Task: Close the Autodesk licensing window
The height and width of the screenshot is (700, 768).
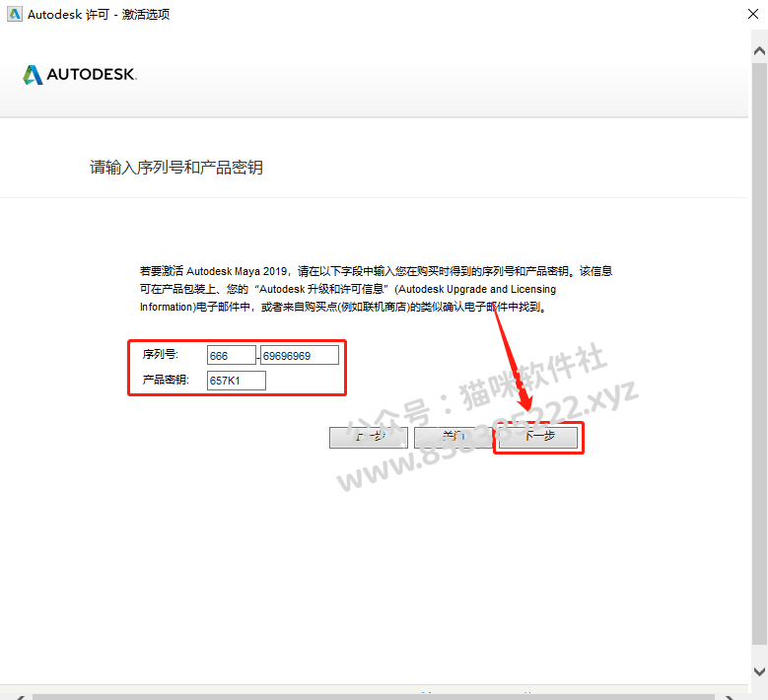Action: coord(753,14)
